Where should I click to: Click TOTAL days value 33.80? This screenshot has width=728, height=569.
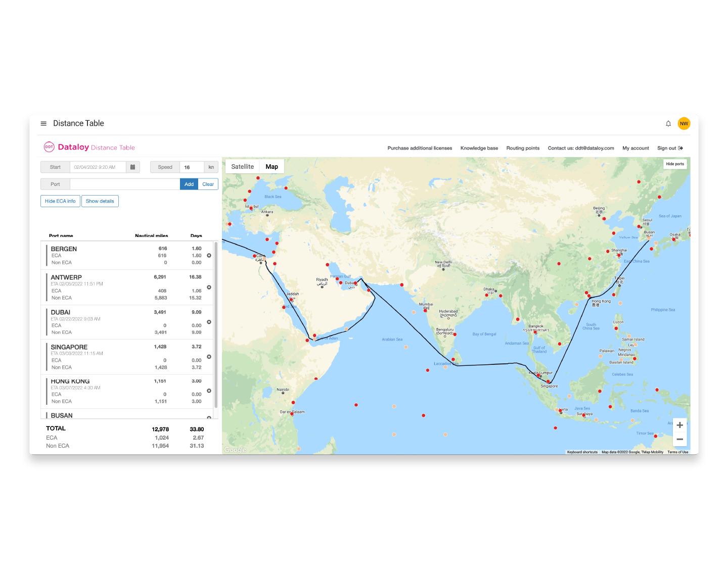(x=197, y=429)
